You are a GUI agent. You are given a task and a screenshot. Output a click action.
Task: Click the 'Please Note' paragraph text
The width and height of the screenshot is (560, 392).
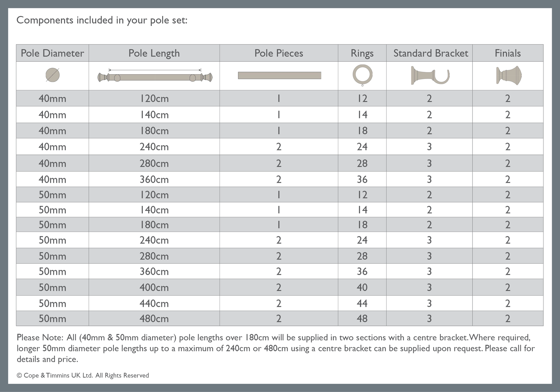pos(273,348)
